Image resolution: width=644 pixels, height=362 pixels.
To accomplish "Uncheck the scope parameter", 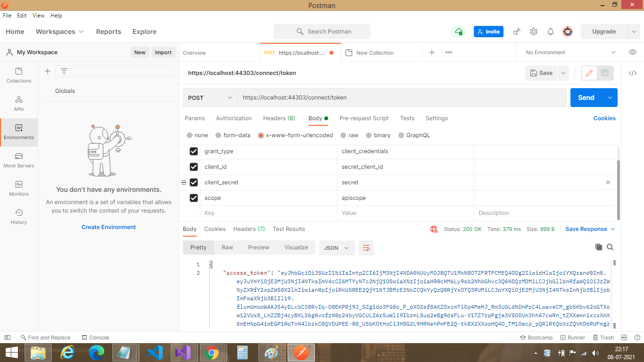I will 193,198.
